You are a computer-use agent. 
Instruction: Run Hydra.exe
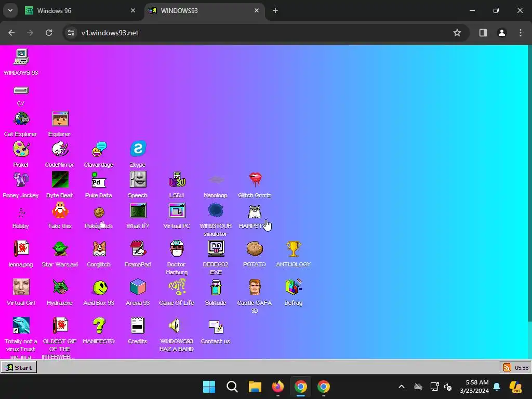tap(60, 287)
